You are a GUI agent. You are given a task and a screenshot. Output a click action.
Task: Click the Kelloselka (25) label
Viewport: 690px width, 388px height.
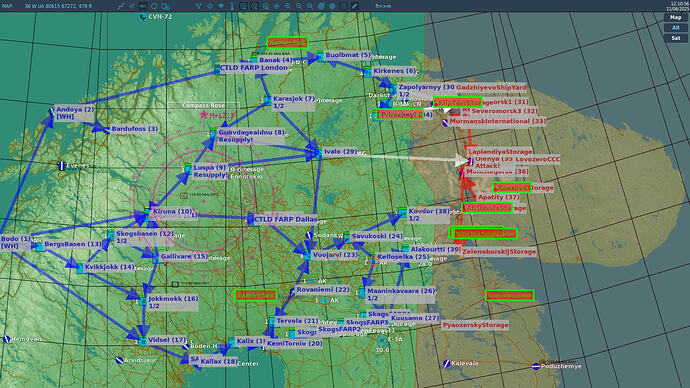(x=403, y=257)
